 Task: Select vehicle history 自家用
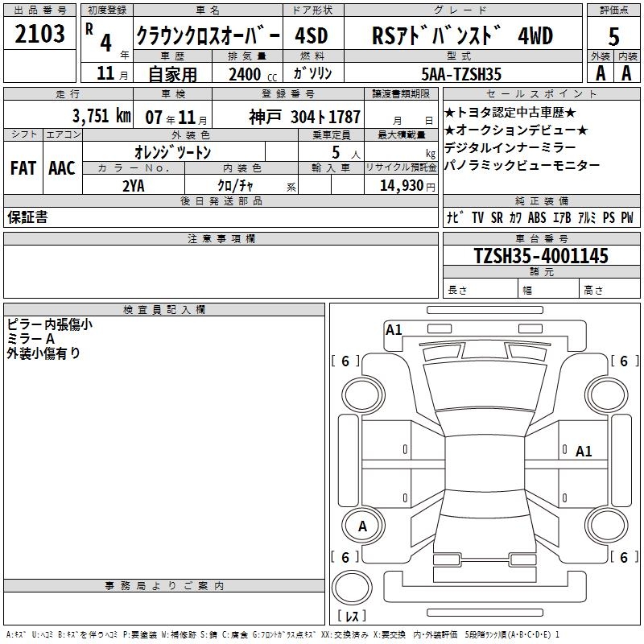pyautogui.click(x=172, y=74)
